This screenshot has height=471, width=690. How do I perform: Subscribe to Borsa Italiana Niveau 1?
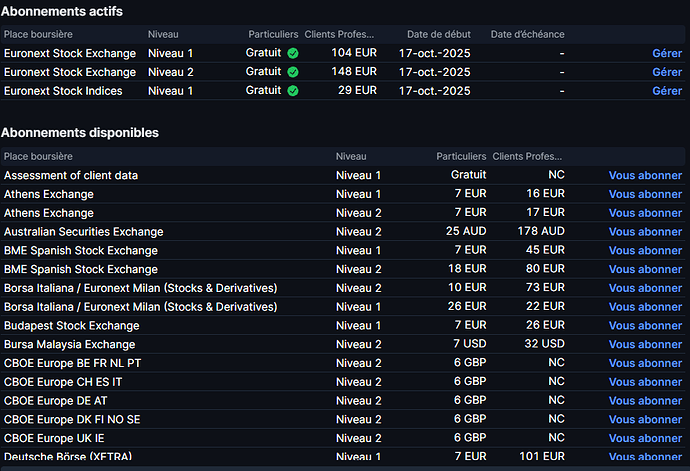tap(645, 307)
